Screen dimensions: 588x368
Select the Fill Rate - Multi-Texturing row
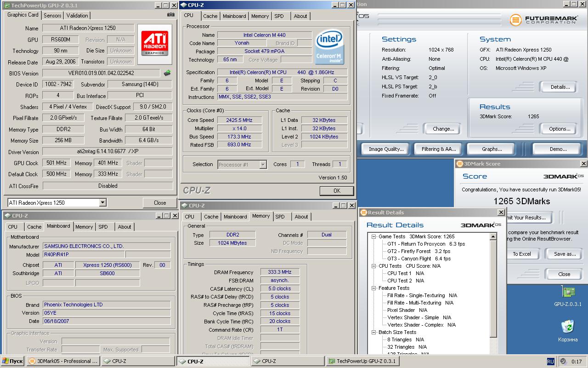point(420,303)
